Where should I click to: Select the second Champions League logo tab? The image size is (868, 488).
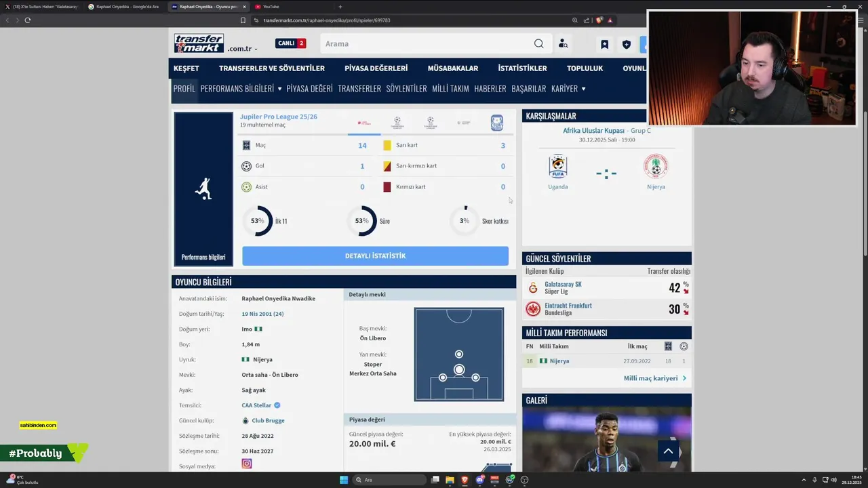(431, 123)
